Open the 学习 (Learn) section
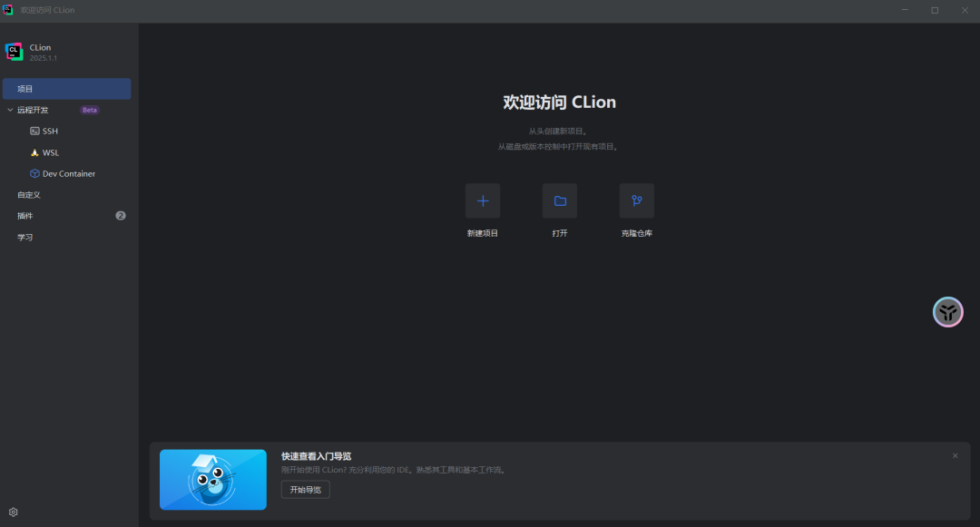This screenshot has width=980, height=527. (x=24, y=237)
